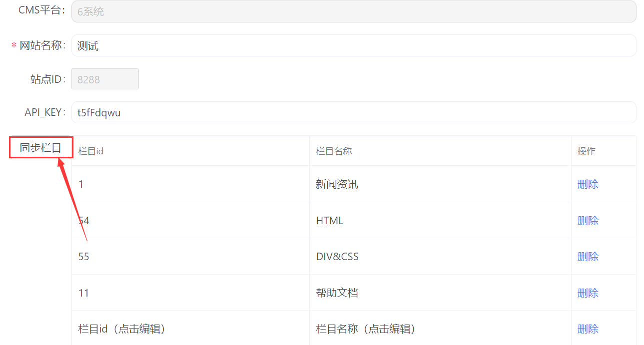Click the 站点ID field showing 8288

pyautogui.click(x=105, y=79)
